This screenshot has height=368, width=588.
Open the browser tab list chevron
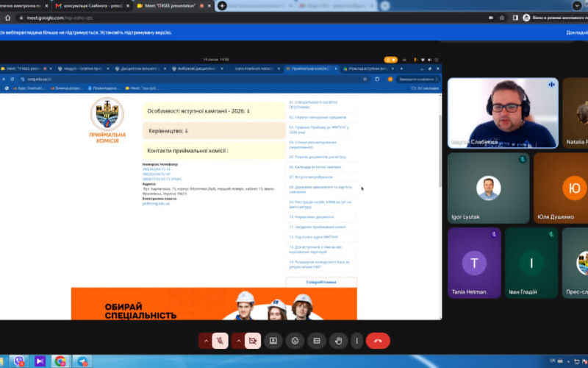coord(577,6)
